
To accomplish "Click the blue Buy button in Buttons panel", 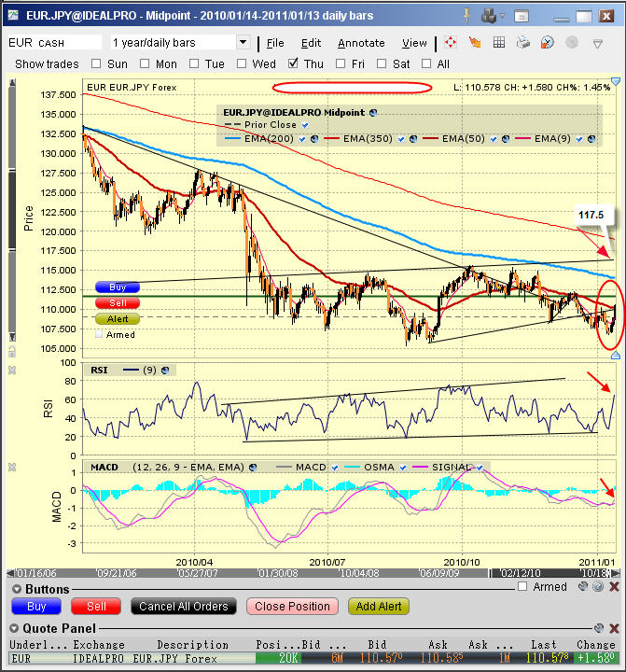I will pyautogui.click(x=36, y=607).
